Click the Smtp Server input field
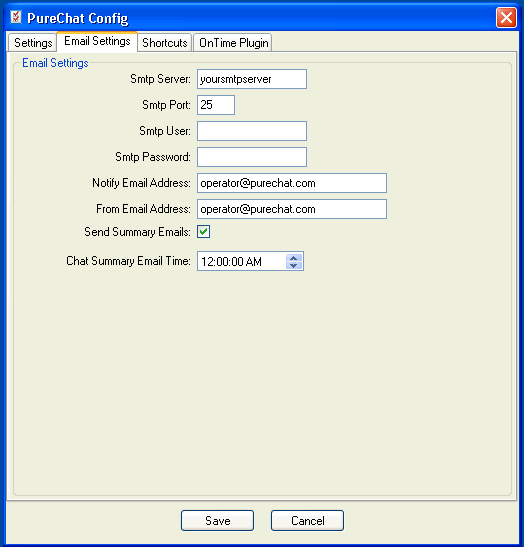The height and width of the screenshot is (547, 524). pyautogui.click(x=252, y=79)
